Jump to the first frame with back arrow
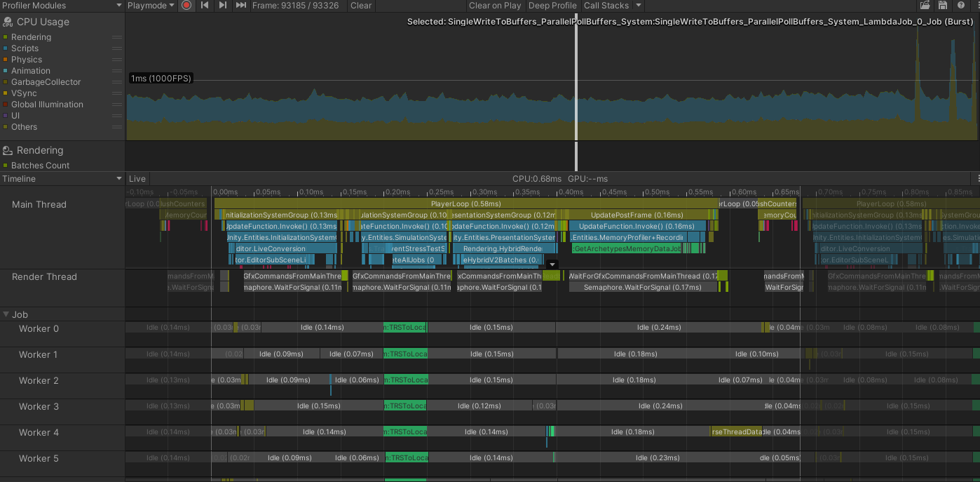The width and height of the screenshot is (980, 482). tap(204, 6)
